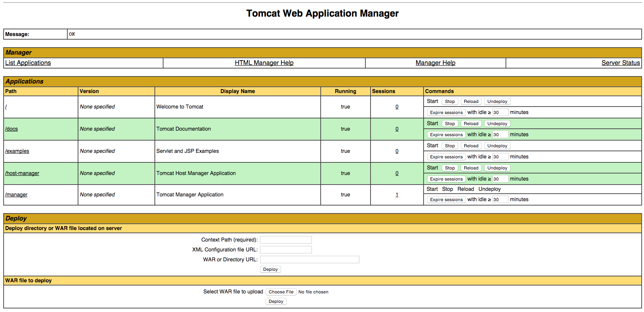
Task: Stop the Tomcat Documentation application
Action: [450, 124]
